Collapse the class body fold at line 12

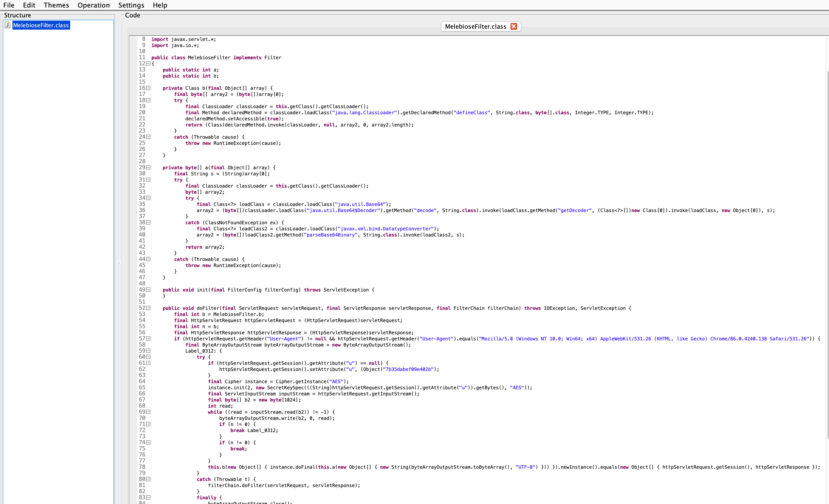point(148,63)
